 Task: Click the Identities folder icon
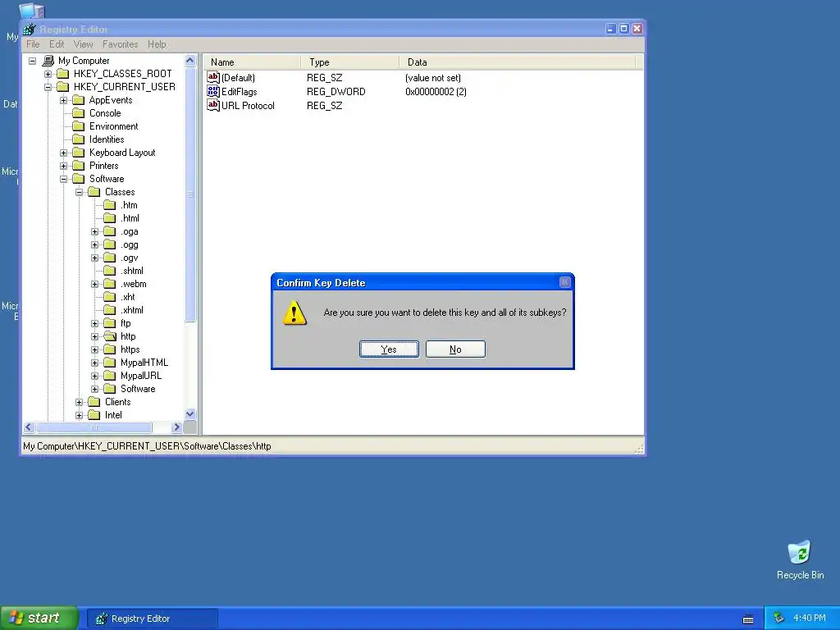(78, 139)
